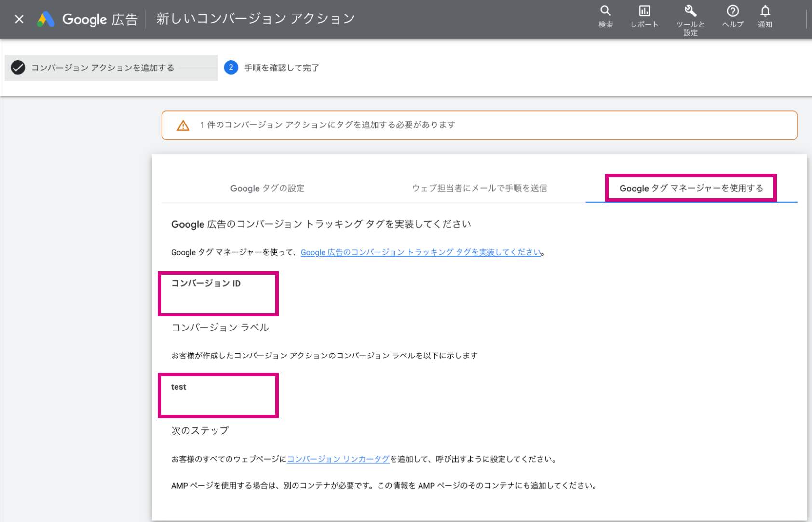
Task: Click heading Google 広告のコンバージョン トラッキング タグを実装してください
Action: tap(321, 224)
